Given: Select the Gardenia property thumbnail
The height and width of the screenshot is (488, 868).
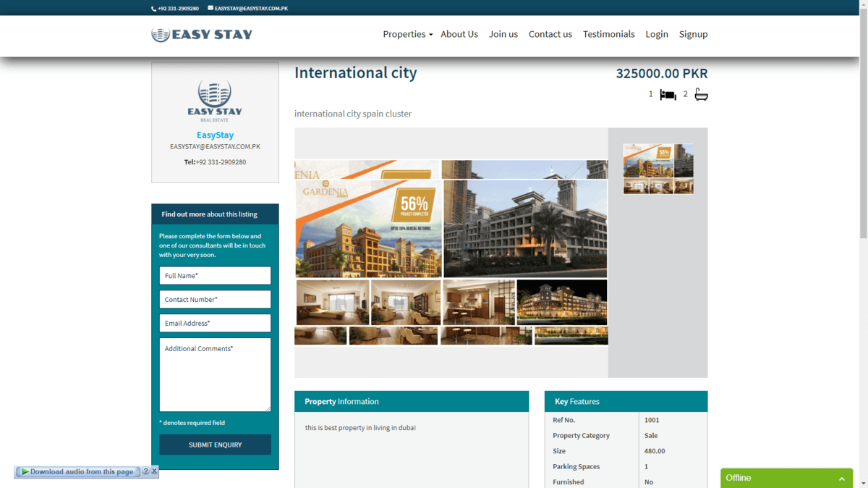Looking at the screenshot, I should (658, 169).
